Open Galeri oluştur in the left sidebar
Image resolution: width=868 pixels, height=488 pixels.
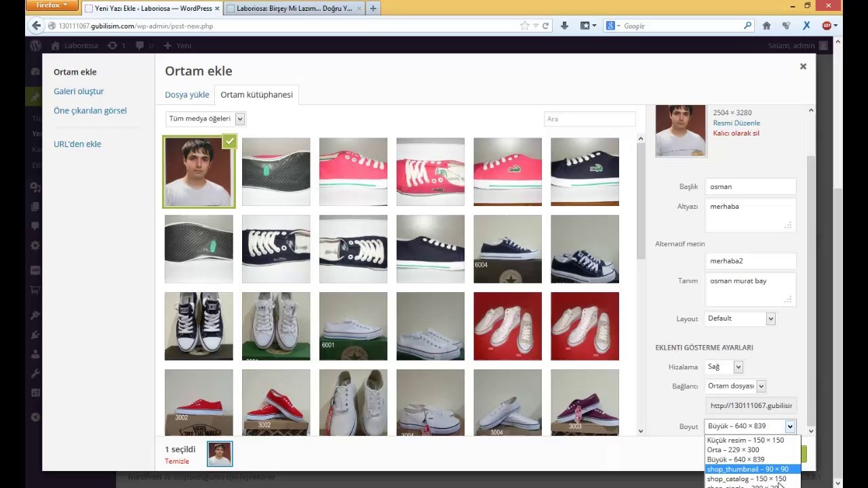click(x=79, y=91)
